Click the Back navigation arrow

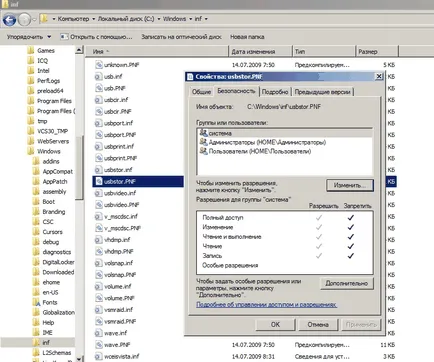point(9,20)
